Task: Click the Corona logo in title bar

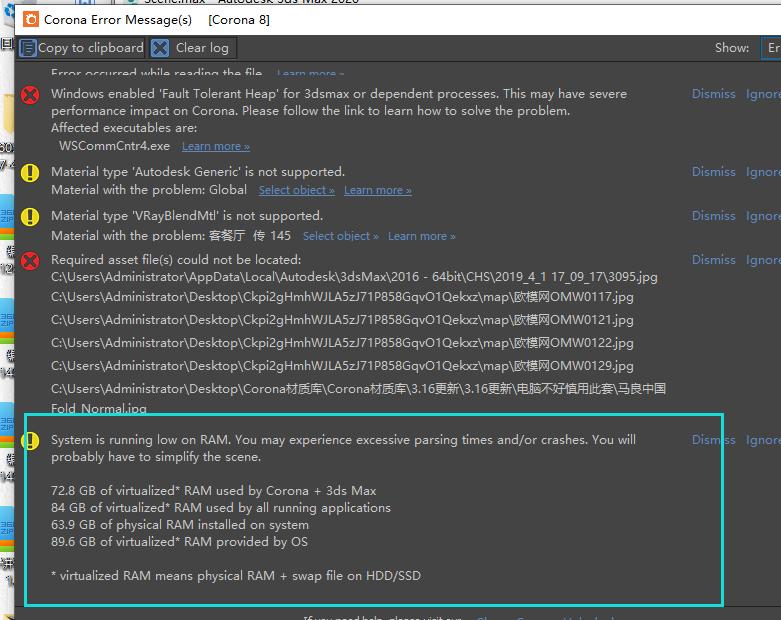Action: (x=31, y=19)
